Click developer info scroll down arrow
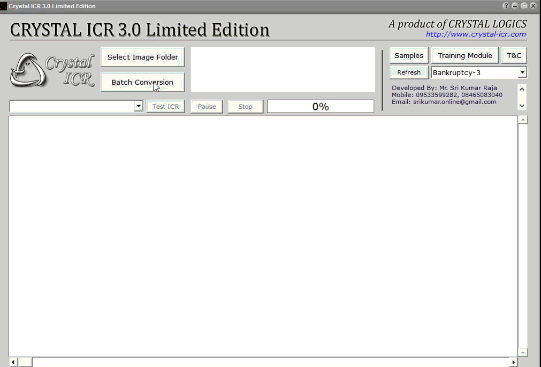Image resolution: width=541 pixels, height=367 pixels. click(522, 106)
